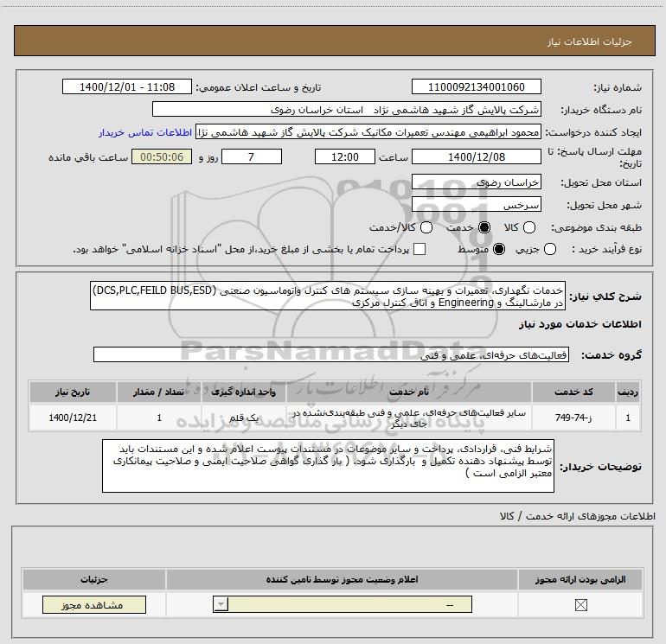Click the کد خدمت column header

click(x=573, y=392)
